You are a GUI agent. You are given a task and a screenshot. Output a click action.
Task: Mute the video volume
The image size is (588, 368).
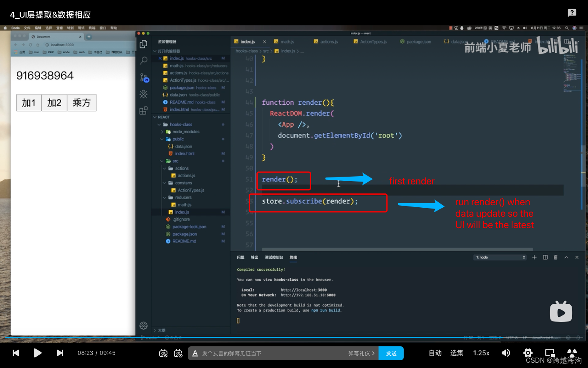tap(506, 353)
